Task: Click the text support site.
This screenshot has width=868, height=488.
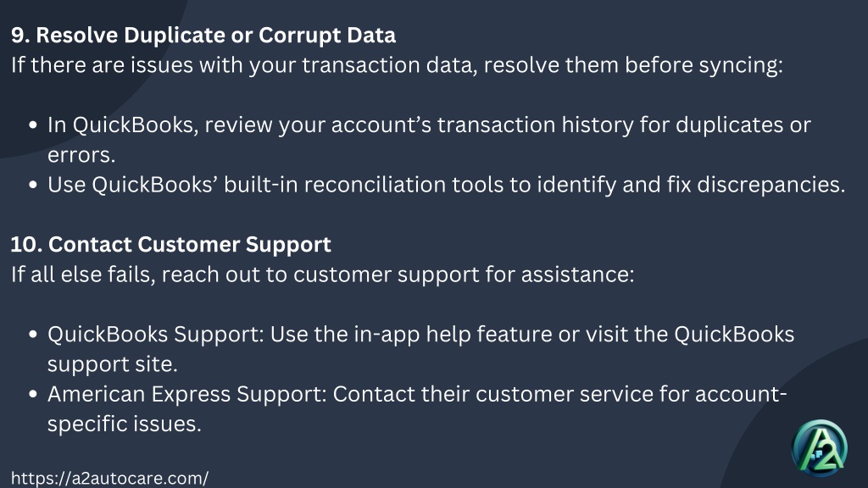Action: coord(113,364)
